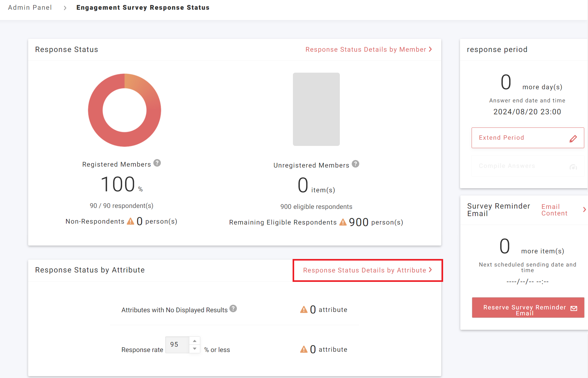Click help icon beside Registered Members
The height and width of the screenshot is (378, 588).
click(x=157, y=163)
